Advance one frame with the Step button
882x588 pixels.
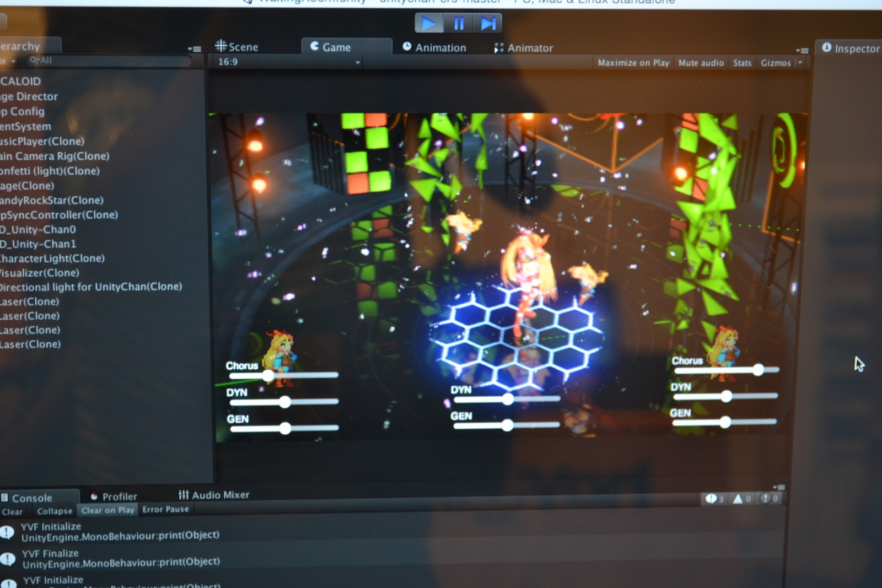488,23
